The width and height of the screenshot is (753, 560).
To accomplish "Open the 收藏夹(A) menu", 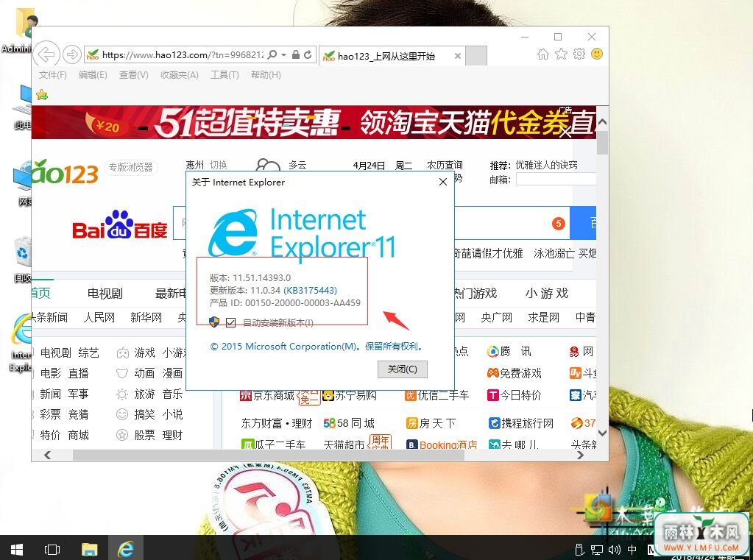I will (179, 75).
